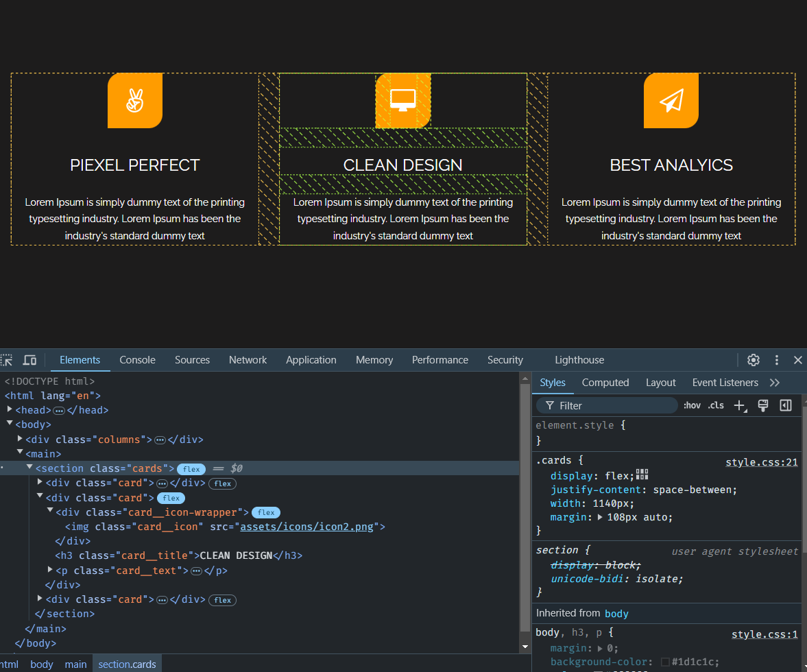Select section.cards in the breadcrumb bar
The width and height of the screenshot is (807, 672).
(x=127, y=664)
